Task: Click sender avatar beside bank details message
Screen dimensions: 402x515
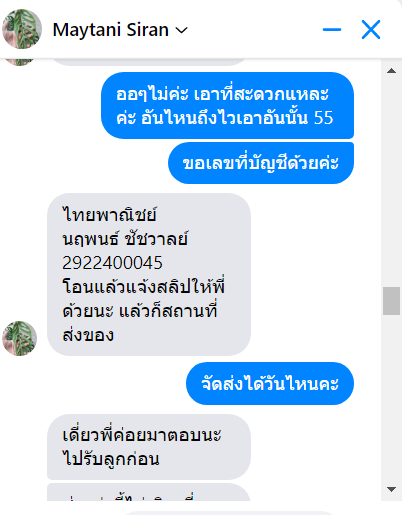Action: [20, 338]
